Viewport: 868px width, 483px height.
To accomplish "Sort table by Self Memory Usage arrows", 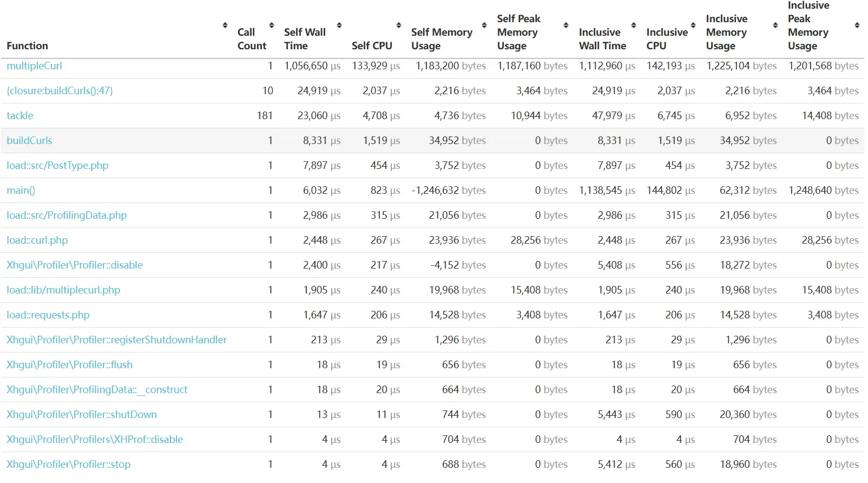I will (484, 25).
